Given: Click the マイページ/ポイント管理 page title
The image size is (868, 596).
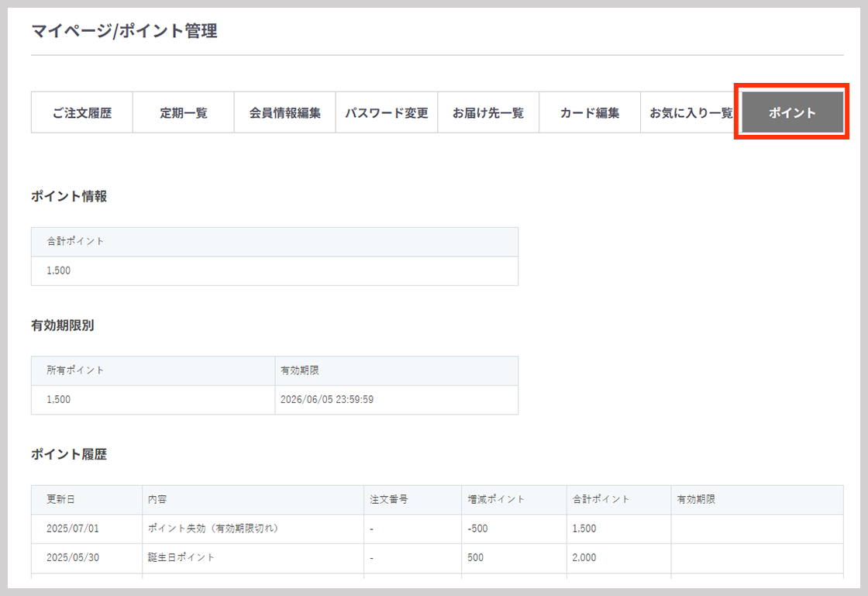Looking at the screenshot, I should pos(124,31).
